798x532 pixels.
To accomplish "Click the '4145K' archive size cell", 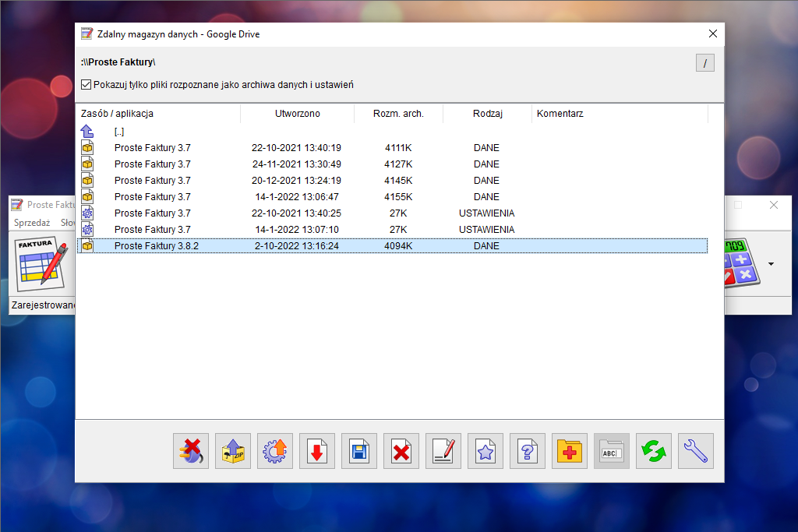I will pos(398,181).
